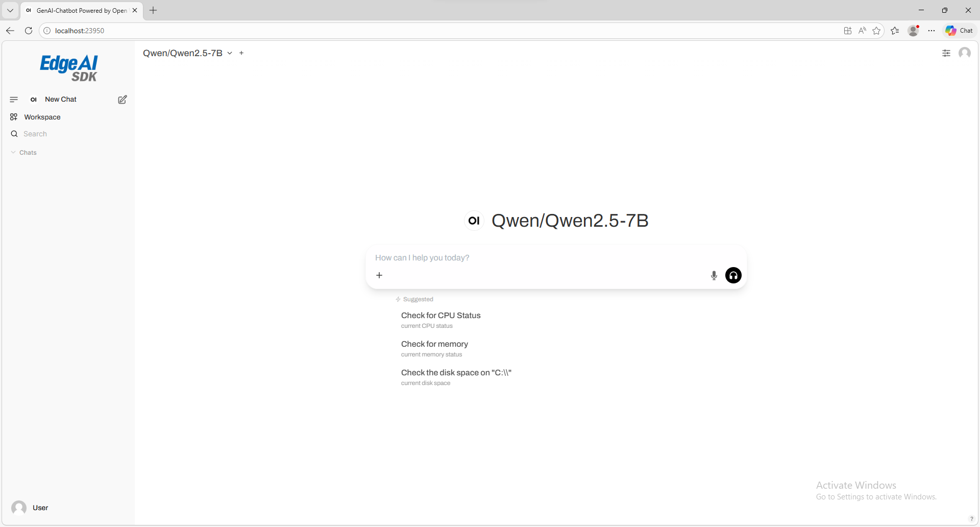Start a call with the headphone button

pyautogui.click(x=733, y=275)
